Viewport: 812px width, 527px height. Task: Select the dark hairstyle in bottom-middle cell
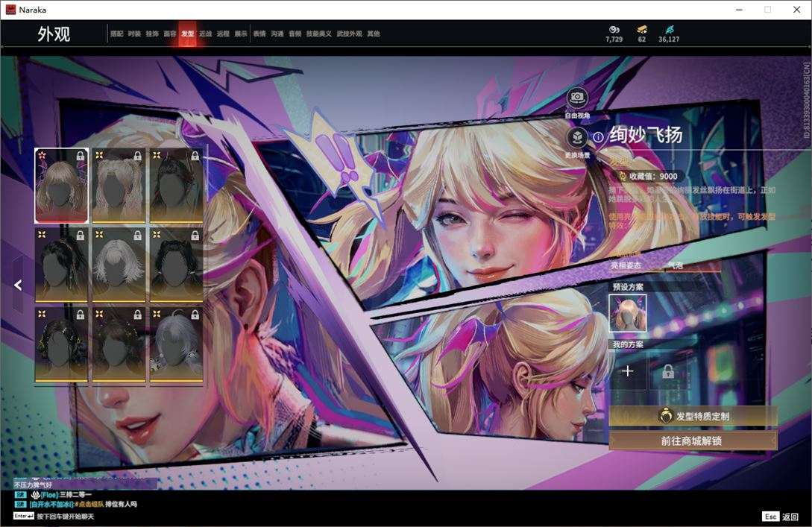pos(119,345)
